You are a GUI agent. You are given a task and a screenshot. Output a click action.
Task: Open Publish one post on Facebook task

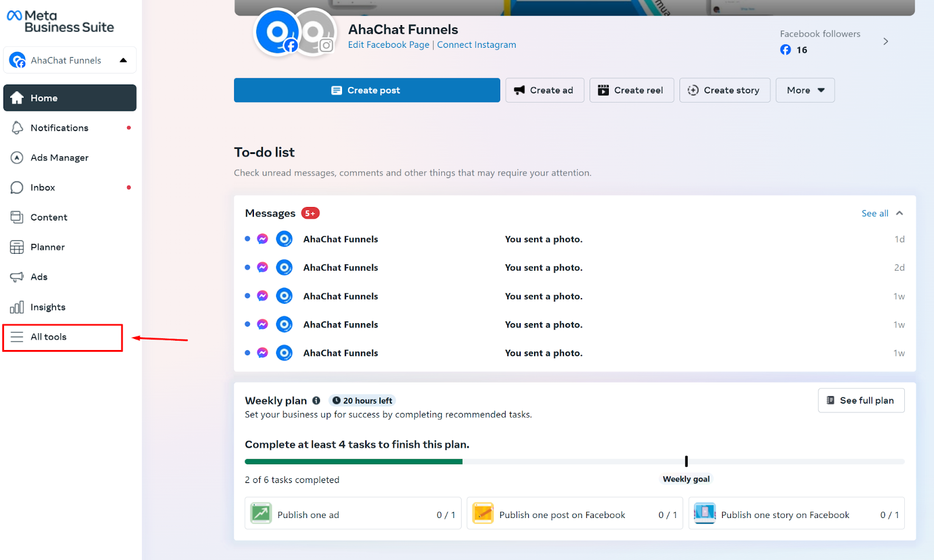(x=575, y=514)
